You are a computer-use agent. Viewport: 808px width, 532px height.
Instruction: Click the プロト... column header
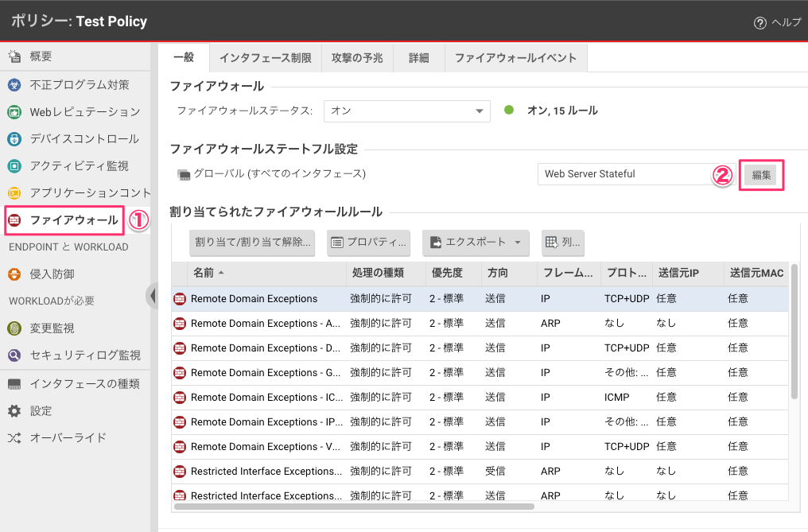pos(626,273)
